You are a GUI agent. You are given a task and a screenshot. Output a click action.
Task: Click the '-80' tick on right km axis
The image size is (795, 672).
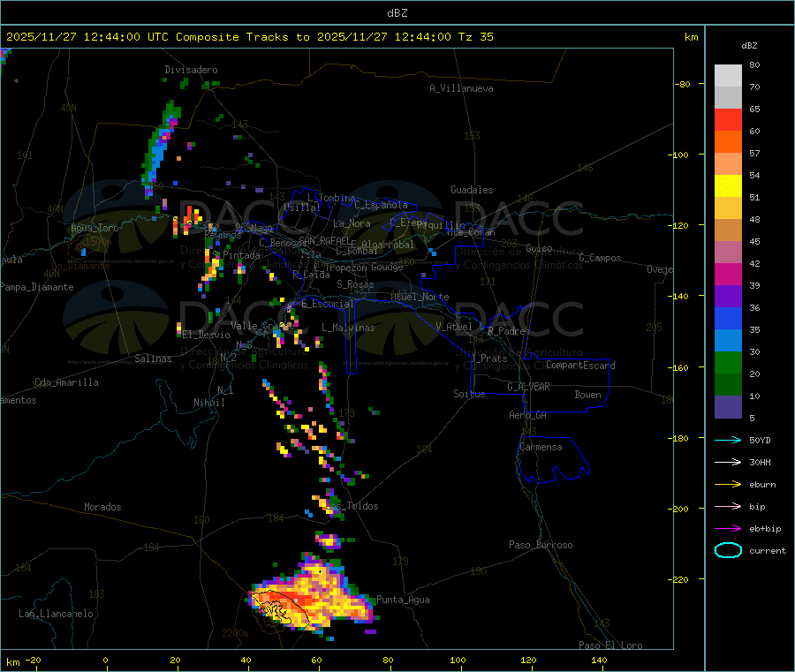click(683, 84)
